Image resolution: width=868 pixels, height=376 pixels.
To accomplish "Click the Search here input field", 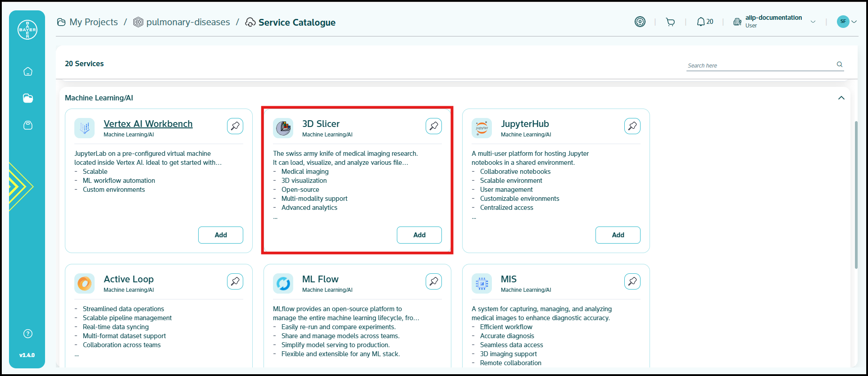I will (x=759, y=66).
